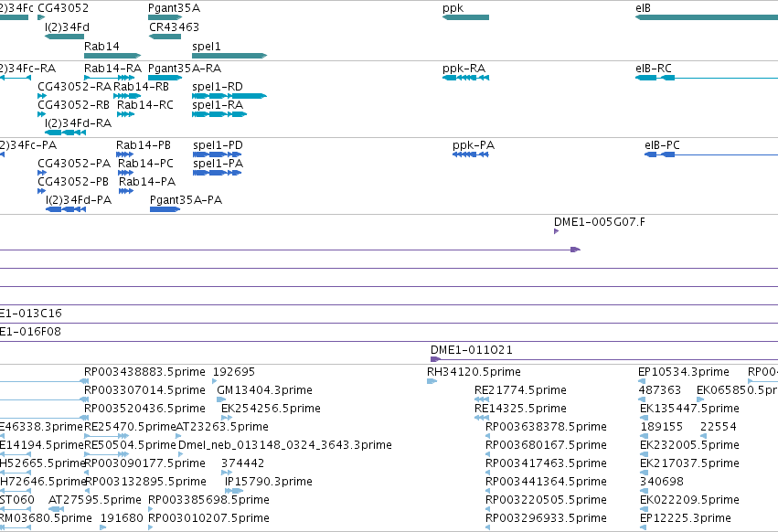
Task: Click the l(2)34Fd gene bar
Action: [64, 37]
